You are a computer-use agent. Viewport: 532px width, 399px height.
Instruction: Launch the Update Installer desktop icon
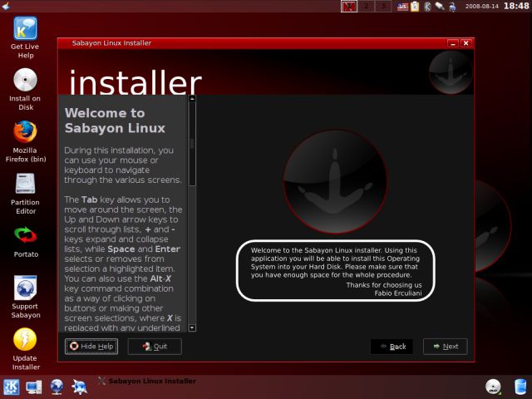26,349
